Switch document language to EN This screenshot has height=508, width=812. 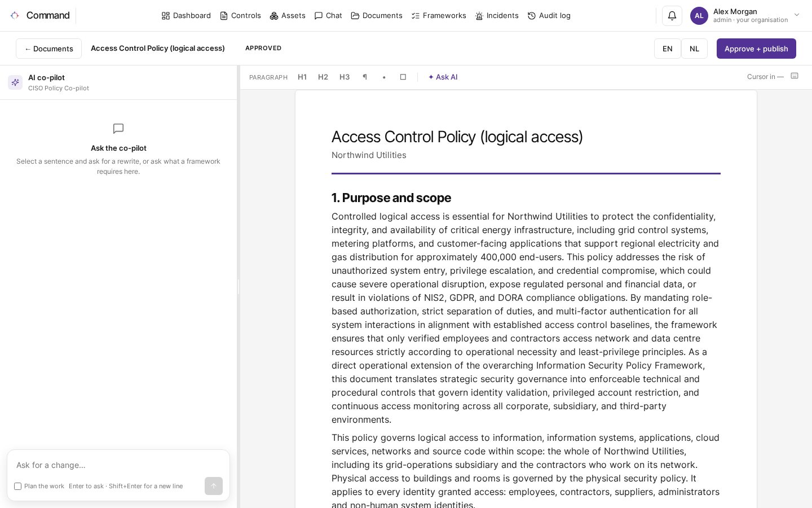(668, 49)
